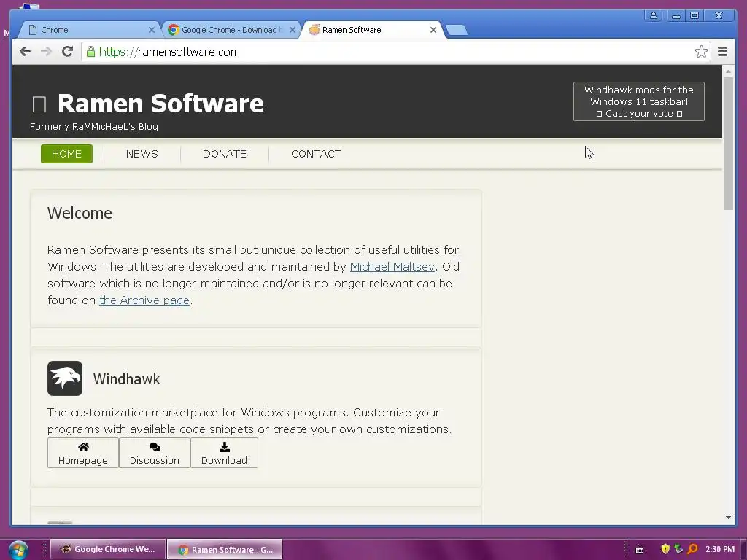Select the Ramen Software tab
This screenshot has width=747, height=560.
tap(371, 29)
